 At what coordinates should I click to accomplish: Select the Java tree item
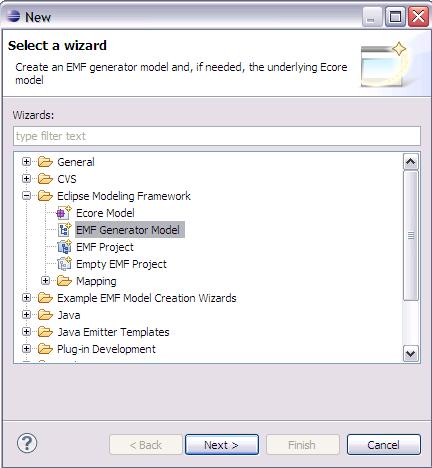click(69, 315)
